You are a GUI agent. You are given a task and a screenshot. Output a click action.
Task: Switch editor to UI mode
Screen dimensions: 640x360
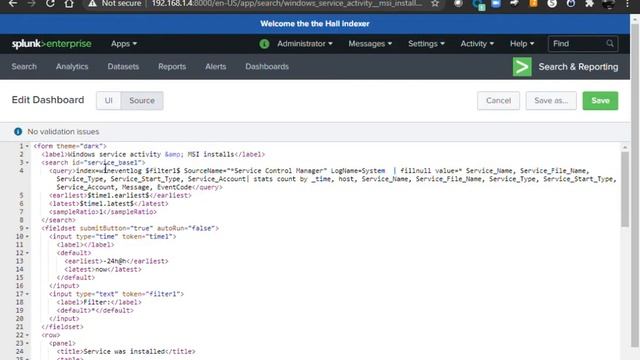tap(109, 100)
